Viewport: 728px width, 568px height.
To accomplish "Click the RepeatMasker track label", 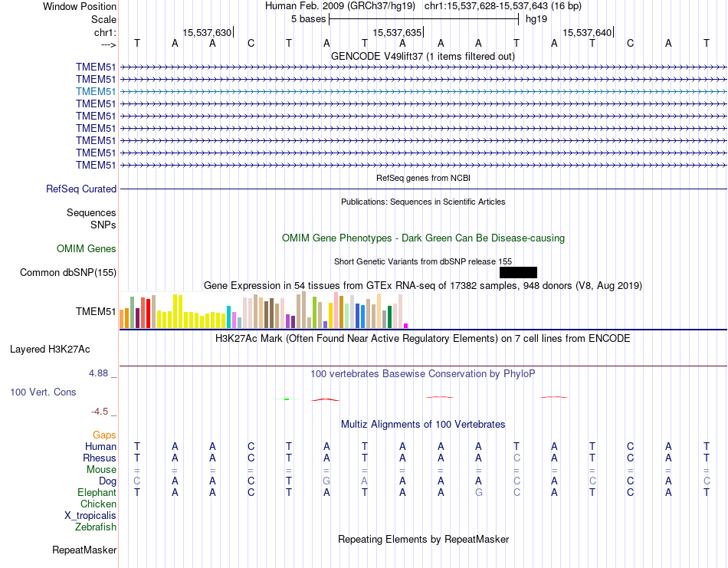I will 84,550.
